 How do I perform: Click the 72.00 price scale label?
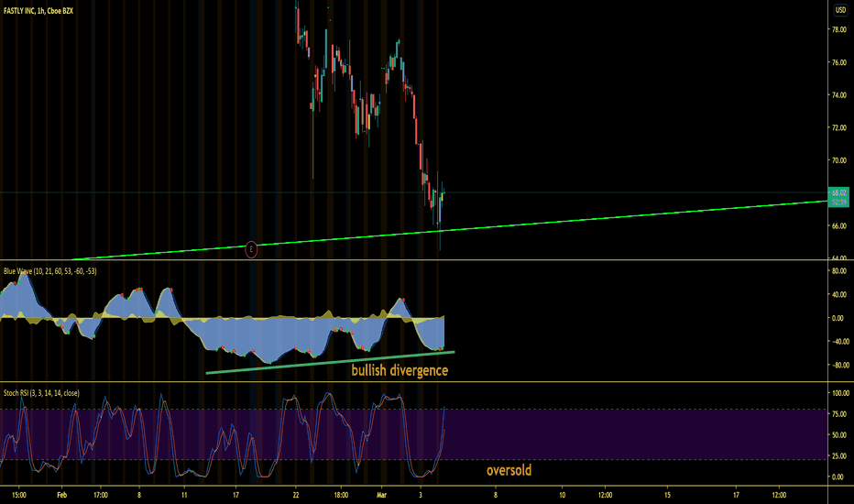839,127
